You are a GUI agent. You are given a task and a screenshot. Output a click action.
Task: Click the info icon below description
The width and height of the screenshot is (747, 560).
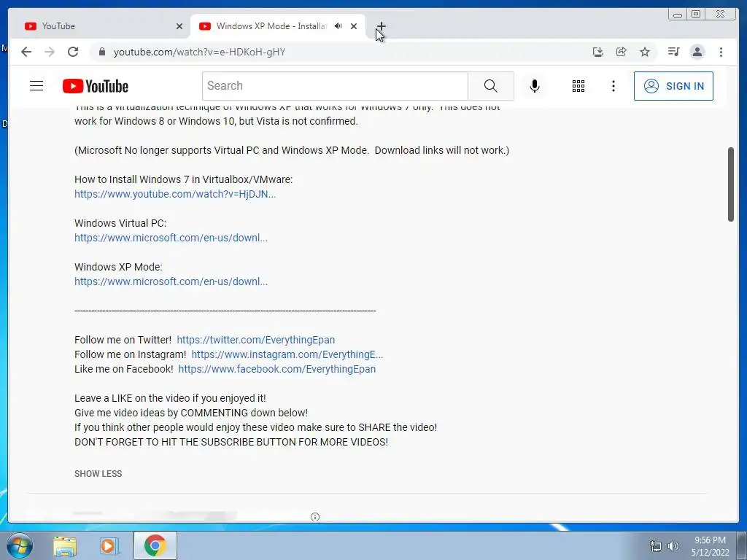coord(315,517)
